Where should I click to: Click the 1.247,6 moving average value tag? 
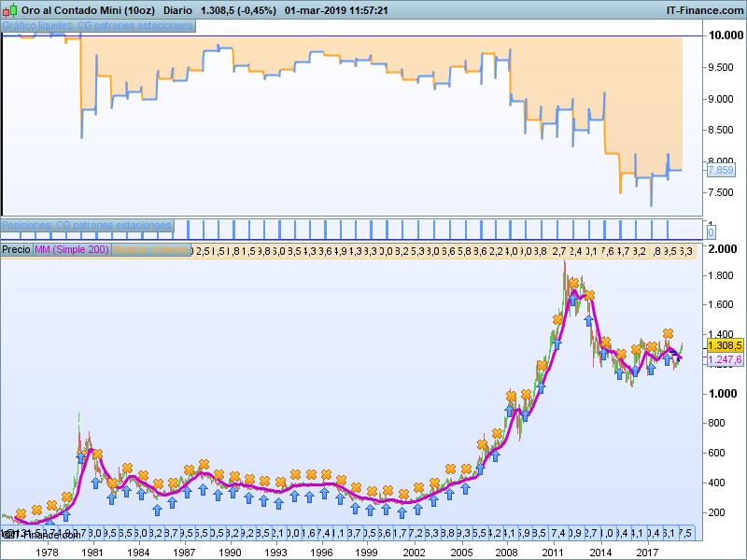(725, 359)
